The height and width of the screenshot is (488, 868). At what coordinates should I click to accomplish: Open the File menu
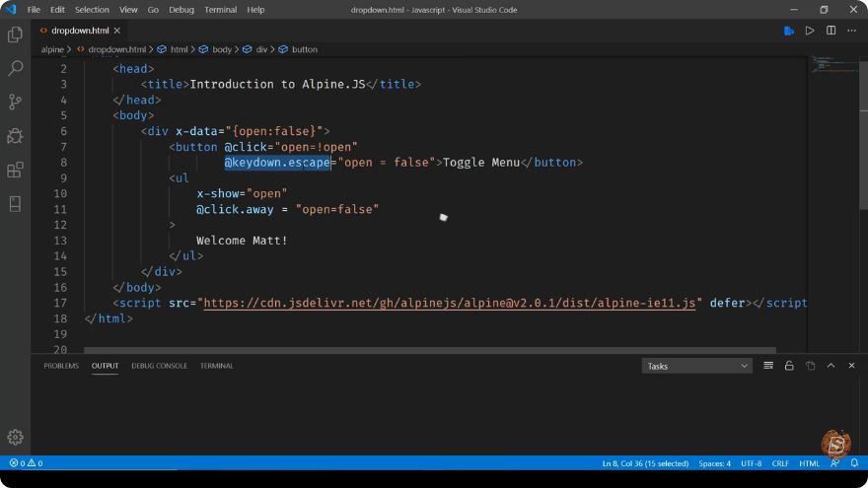pyautogui.click(x=34, y=10)
